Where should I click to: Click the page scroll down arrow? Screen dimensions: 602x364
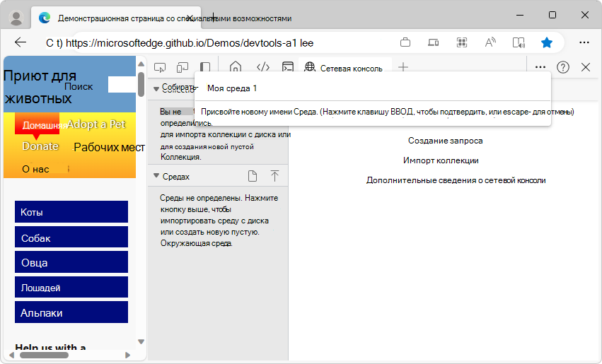(141, 341)
